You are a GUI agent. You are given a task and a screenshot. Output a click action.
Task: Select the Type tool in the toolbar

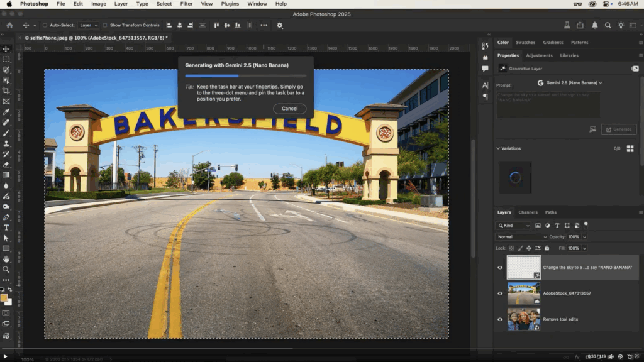point(6,228)
